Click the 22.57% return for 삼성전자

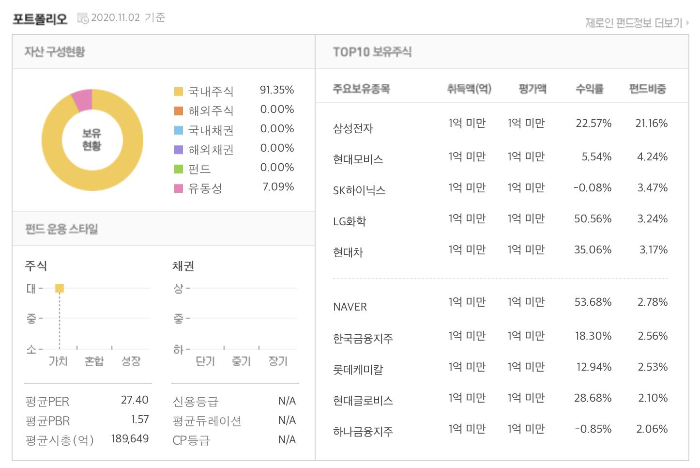593,123
